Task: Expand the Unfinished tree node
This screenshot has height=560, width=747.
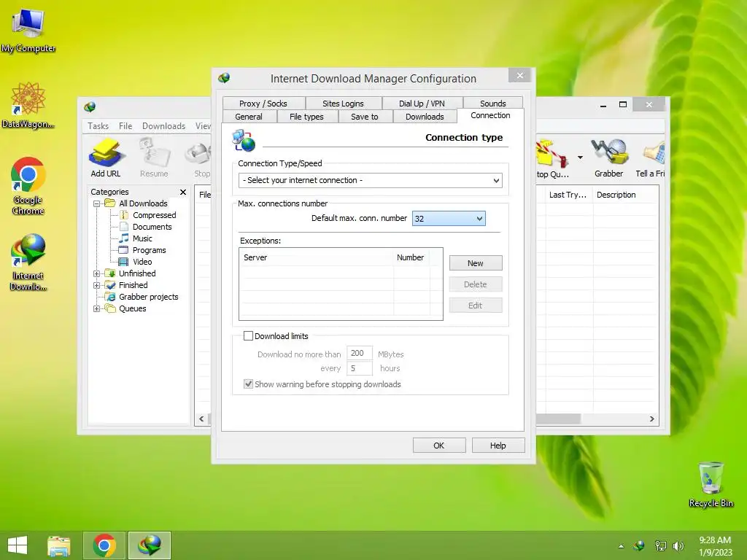Action: [x=97, y=274]
